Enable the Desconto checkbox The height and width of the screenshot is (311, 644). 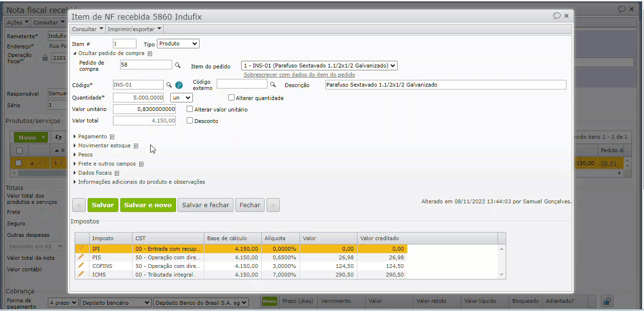189,121
